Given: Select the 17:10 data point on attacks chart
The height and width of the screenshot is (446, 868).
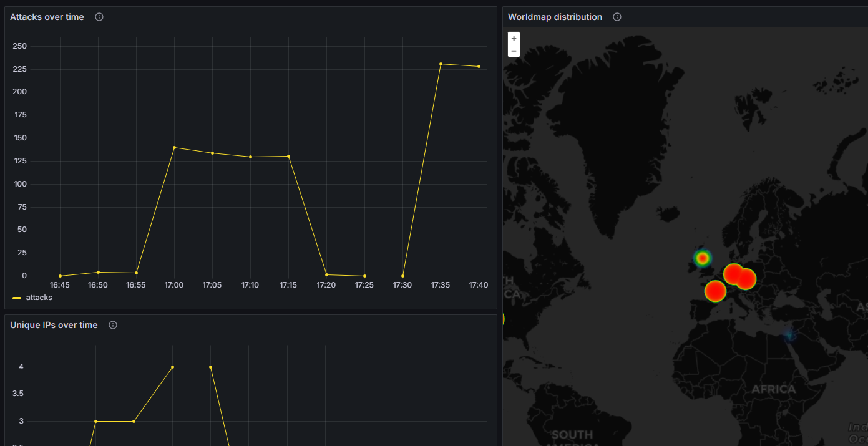Looking at the screenshot, I should coord(250,157).
